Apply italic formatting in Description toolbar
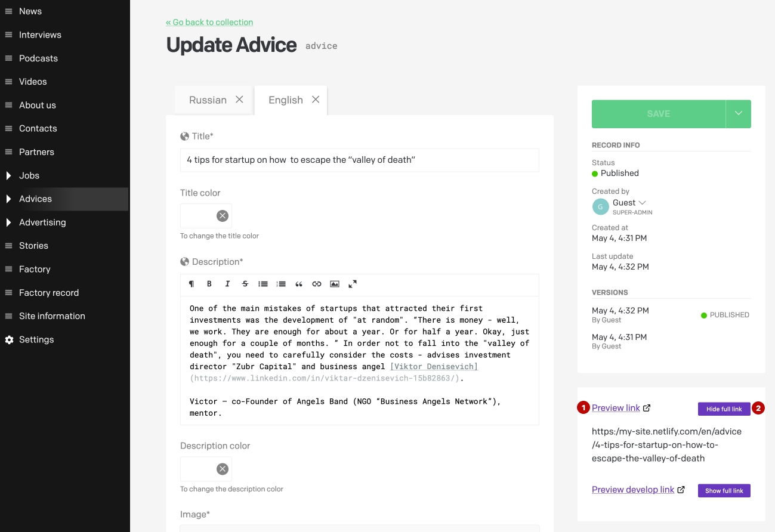This screenshot has width=775, height=532. [x=227, y=284]
